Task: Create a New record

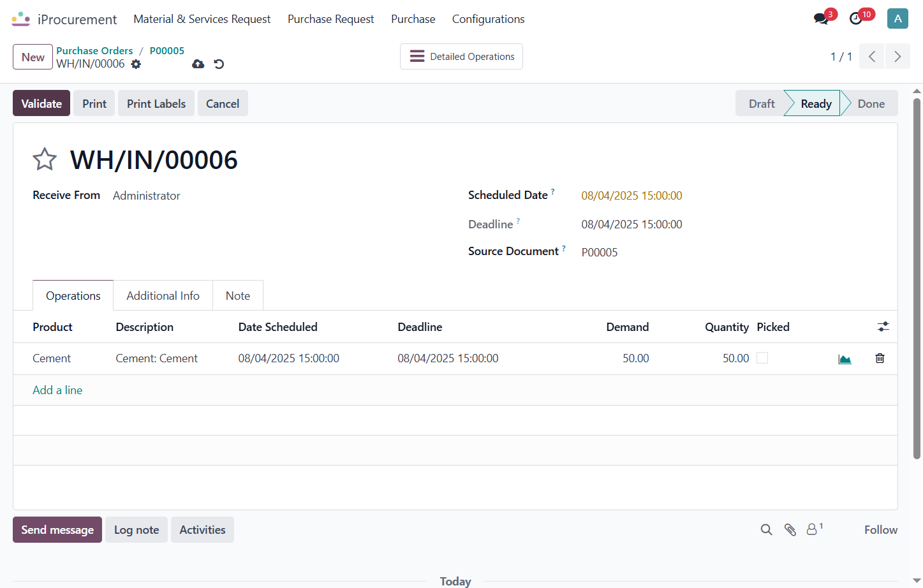Action: pyautogui.click(x=33, y=57)
